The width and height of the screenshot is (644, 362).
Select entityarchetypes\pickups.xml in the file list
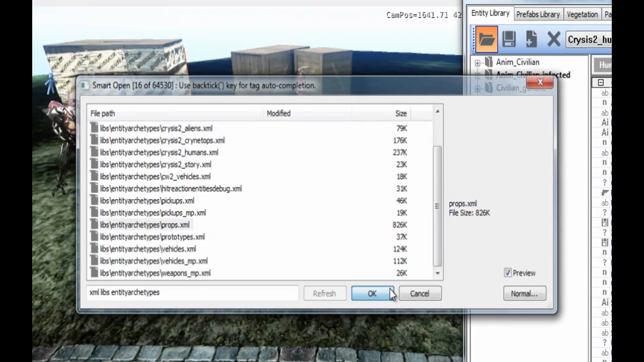(x=147, y=201)
